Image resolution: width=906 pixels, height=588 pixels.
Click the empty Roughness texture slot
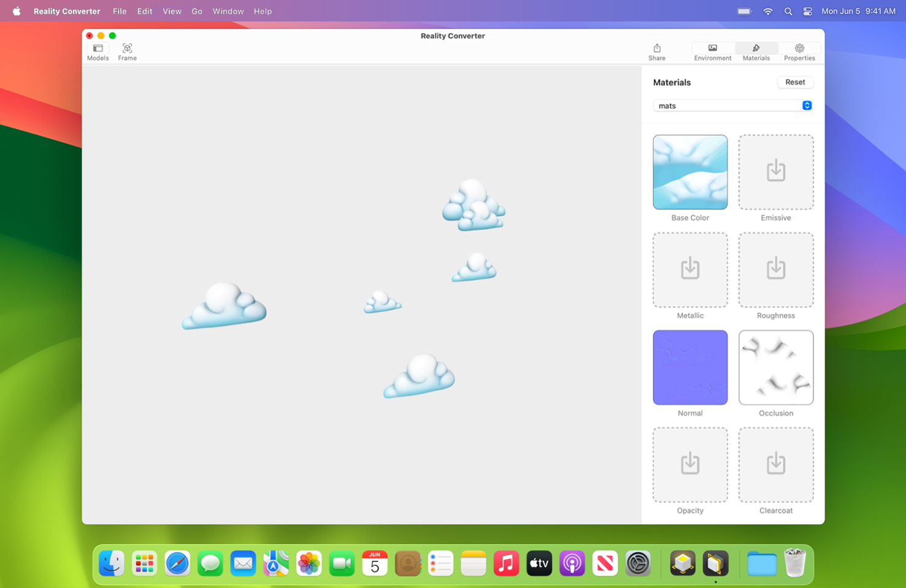click(776, 270)
